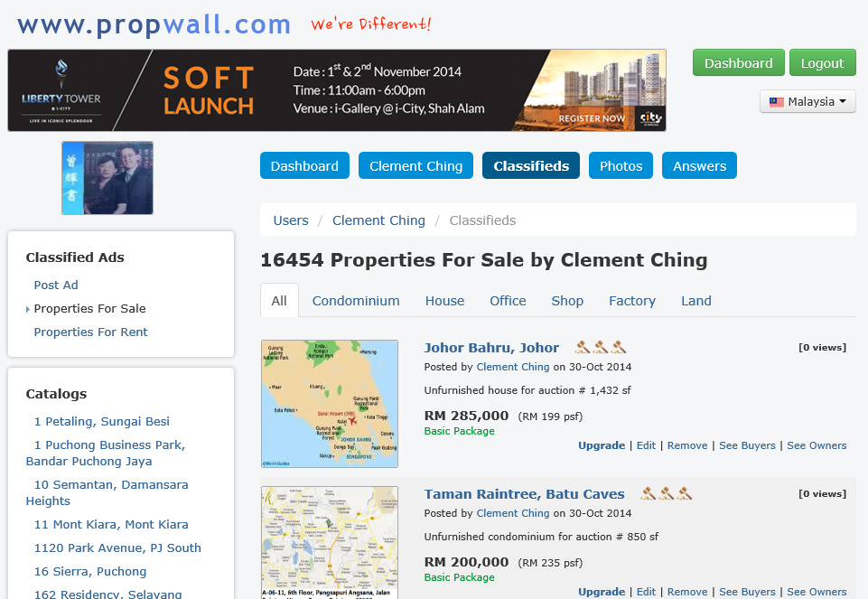
Task: Select the Classifieds nav button
Action: [x=531, y=165]
